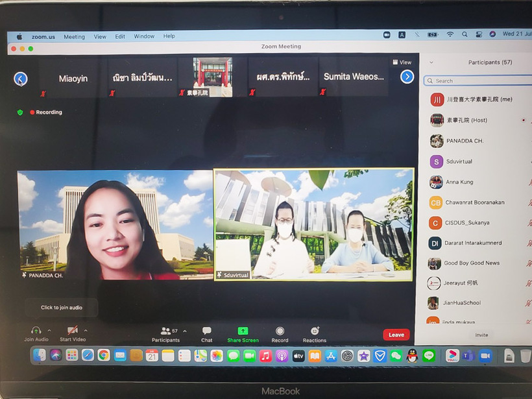
Task: Expand the Start Video options arrow
Action: point(86,330)
